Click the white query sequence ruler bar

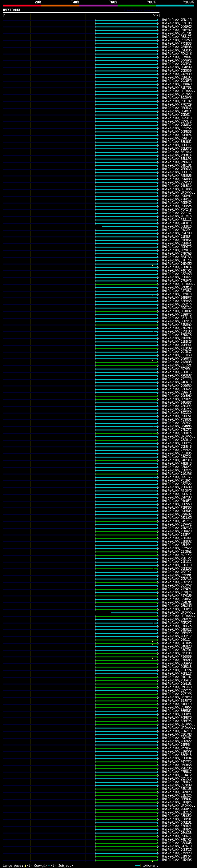(x=81, y=12)
